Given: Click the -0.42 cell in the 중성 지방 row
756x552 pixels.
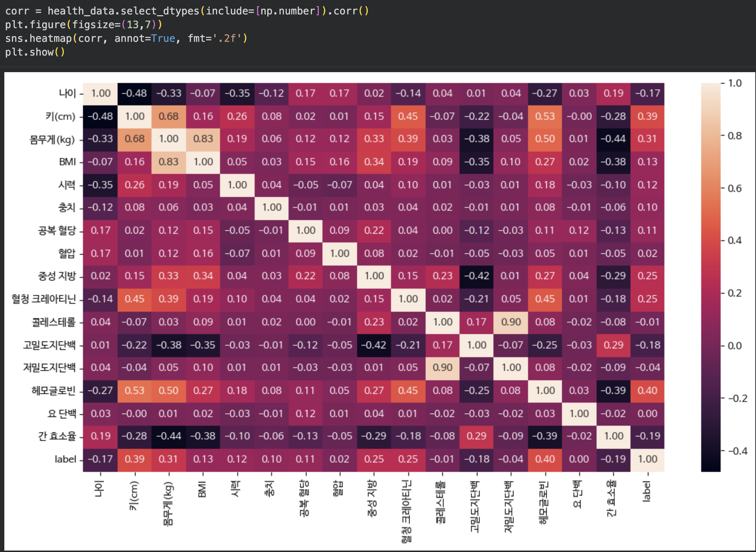Looking at the screenshot, I should 476,276.
